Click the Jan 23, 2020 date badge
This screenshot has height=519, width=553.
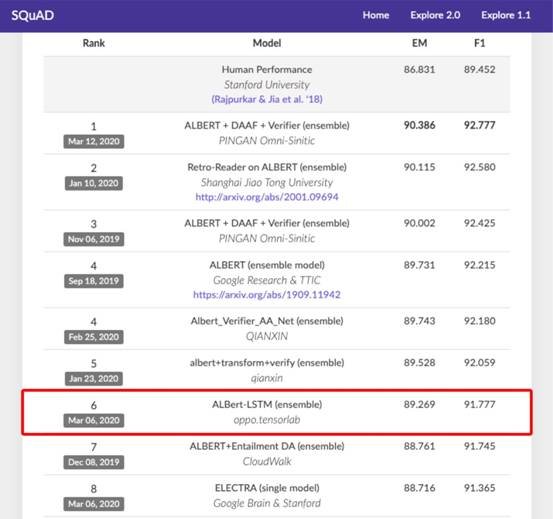coord(94,379)
